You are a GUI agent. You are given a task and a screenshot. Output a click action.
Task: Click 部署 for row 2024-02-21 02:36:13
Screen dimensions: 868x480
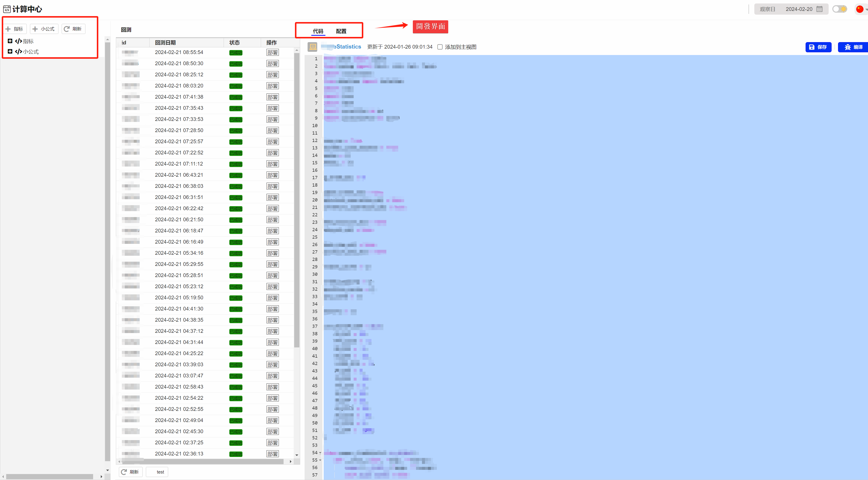(273, 454)
